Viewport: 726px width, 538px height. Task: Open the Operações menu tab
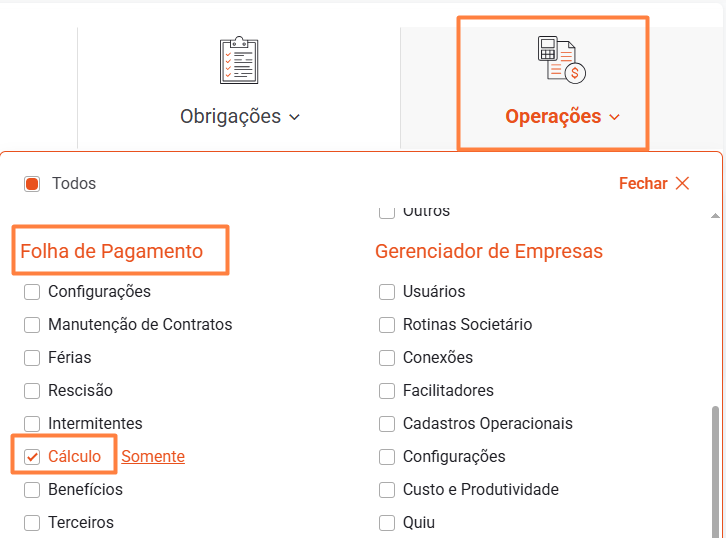(x=553, y=116)
